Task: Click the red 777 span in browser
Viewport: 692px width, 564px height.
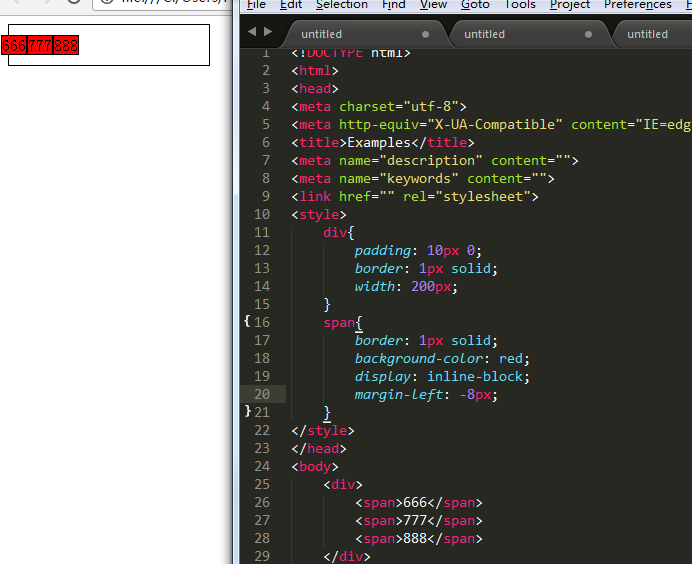Action: coord(40,45)
